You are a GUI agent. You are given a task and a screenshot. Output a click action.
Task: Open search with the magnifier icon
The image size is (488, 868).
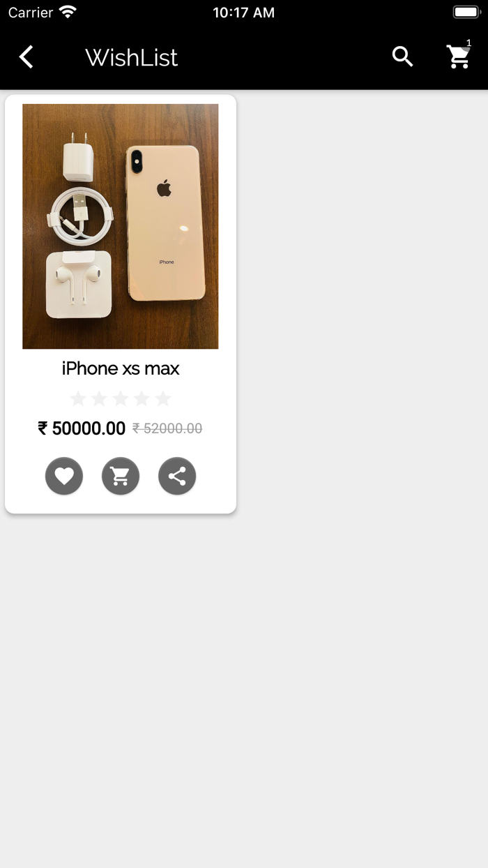403,57
